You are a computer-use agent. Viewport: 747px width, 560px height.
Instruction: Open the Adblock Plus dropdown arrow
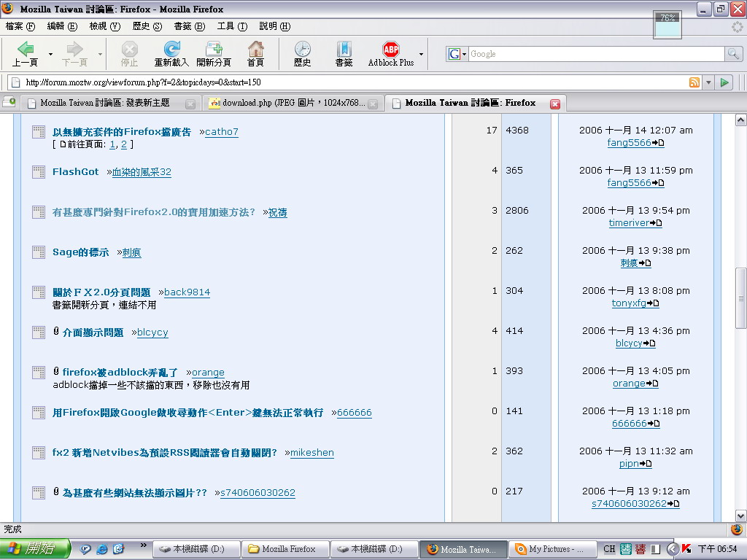pyautogui.click(x=421, y=54)
